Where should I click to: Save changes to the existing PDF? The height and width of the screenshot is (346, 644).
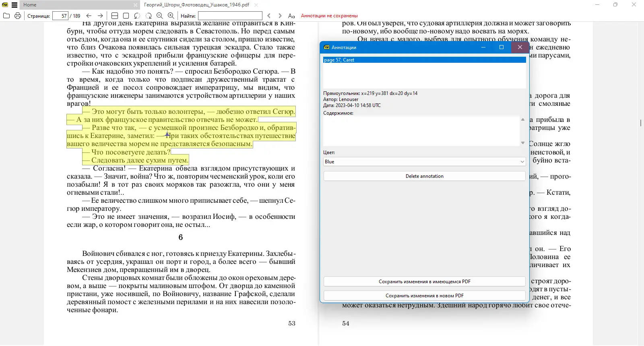pos(425,282)
